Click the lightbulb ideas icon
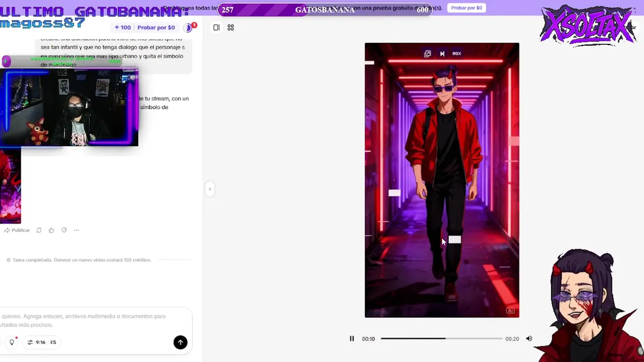The width and height of the screenshot is (644, 362). (x=12, y=342)
